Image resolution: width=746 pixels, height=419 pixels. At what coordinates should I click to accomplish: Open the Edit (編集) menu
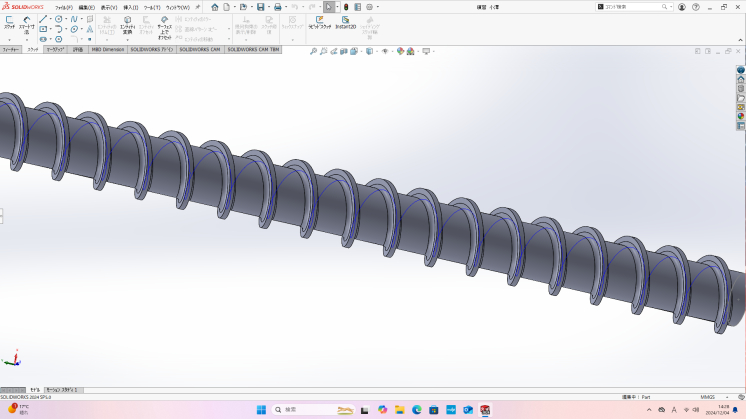[86, 8]
